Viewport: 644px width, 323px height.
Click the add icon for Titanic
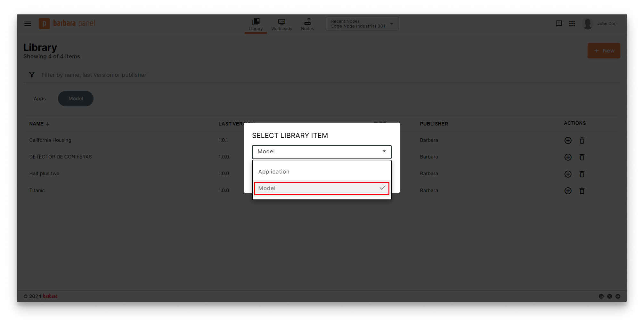pos(568,190)
